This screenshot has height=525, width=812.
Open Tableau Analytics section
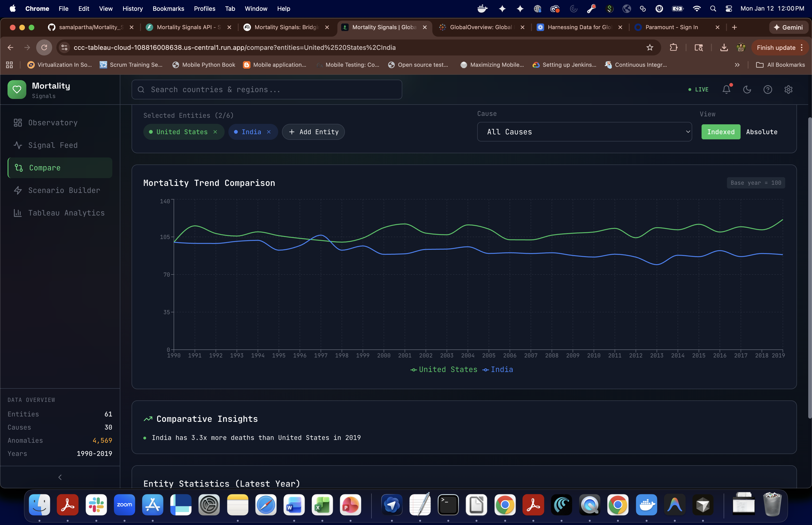pos(66,213)
